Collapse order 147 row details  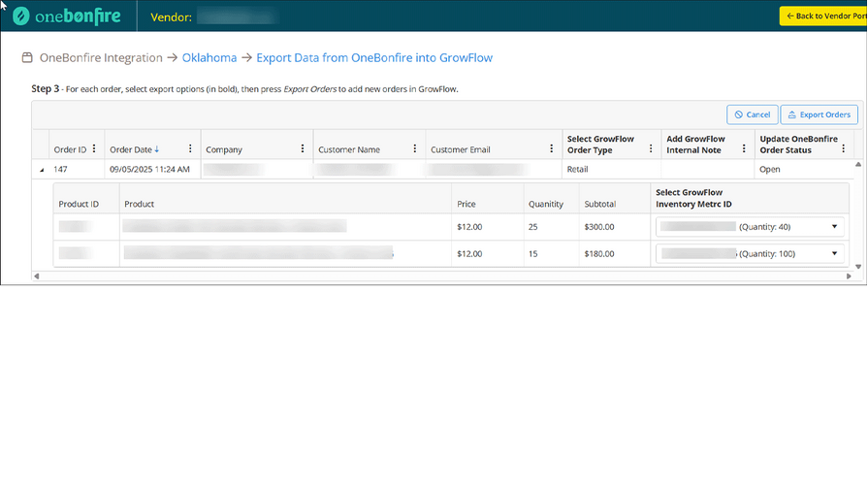(41, 169)
